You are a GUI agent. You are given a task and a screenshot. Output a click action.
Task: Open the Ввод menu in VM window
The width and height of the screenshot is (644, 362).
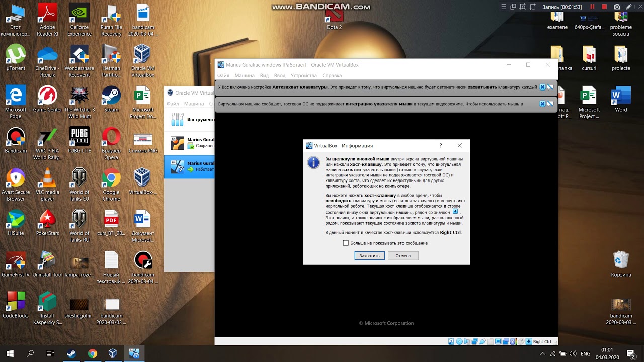279,75
